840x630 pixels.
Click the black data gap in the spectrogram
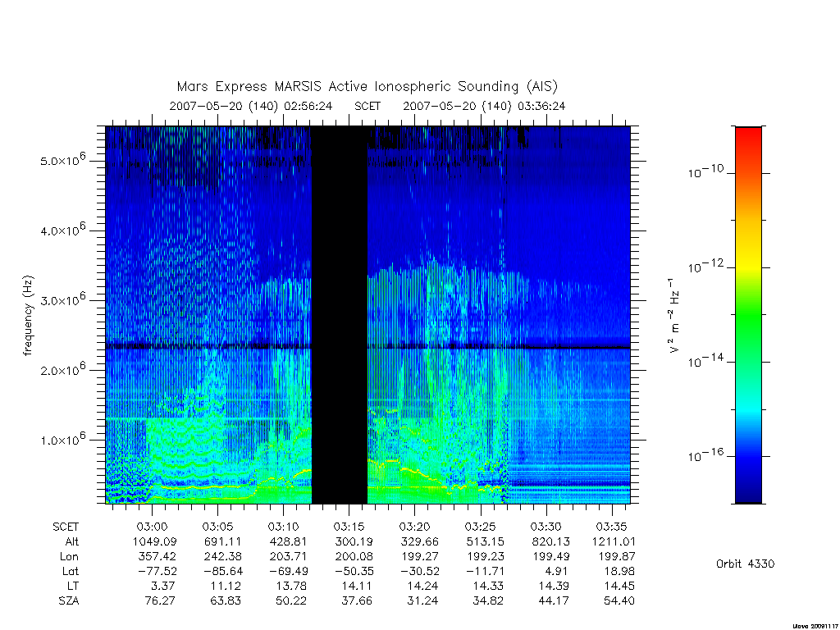[339, 315]
